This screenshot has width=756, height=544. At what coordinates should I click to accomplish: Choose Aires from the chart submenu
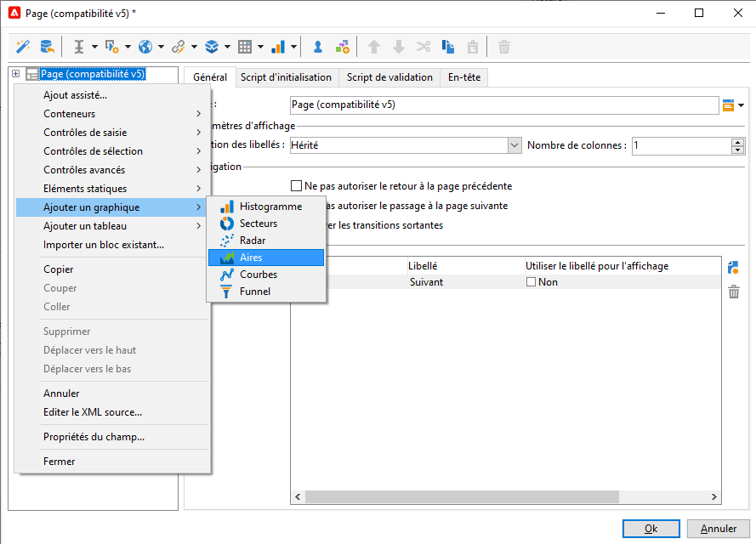[x=266, y=258]
